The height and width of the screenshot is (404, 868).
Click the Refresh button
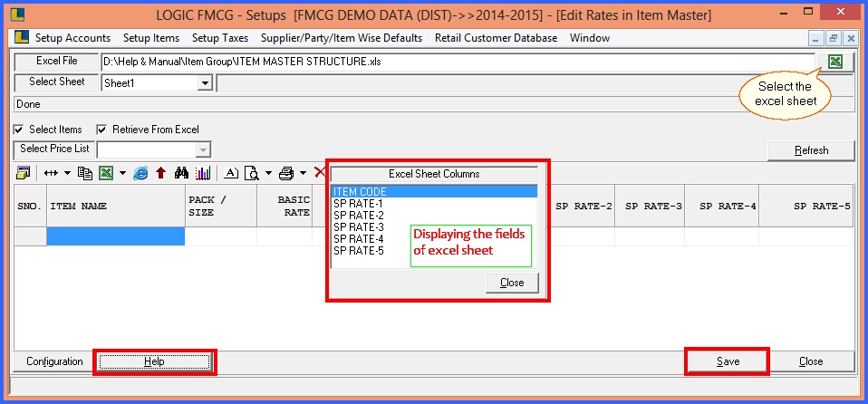tap(811, 150)
